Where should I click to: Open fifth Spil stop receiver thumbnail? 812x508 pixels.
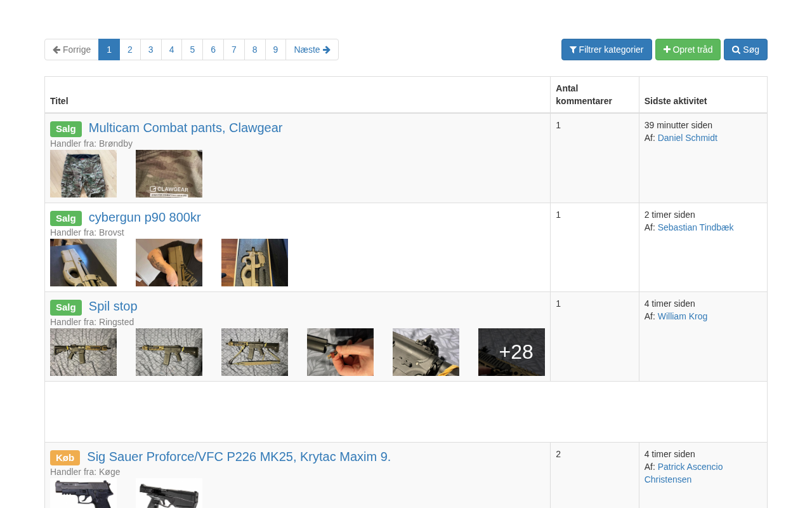click(x=426, y=352)
